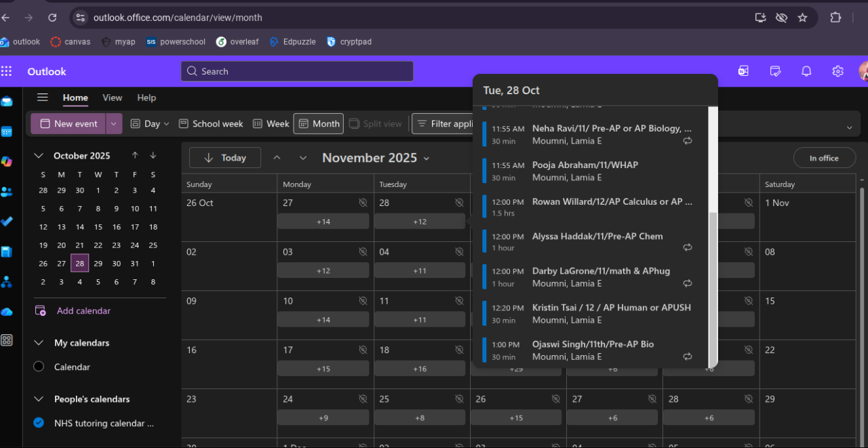This screenshot has height=448, width=868.
Task: Open Rowan Willard/12/AP Calculus event
Action: 589,207
